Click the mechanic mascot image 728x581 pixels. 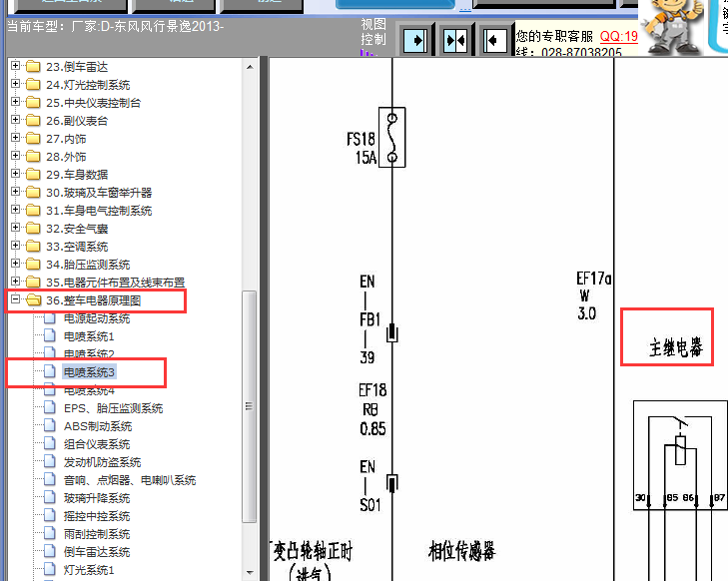click(x=673, y=26)
